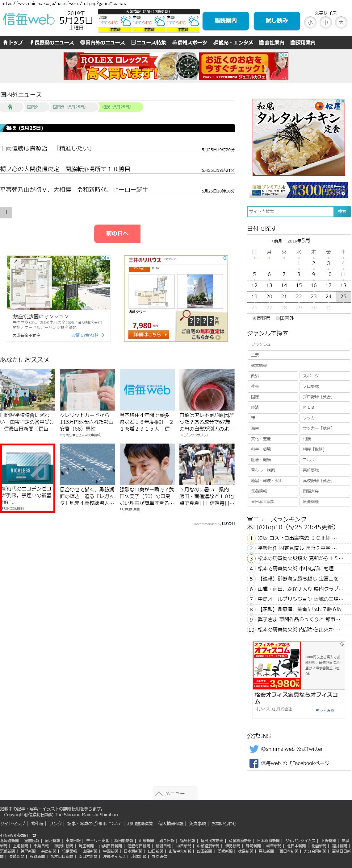Open ranking item 須坂 コストコ出店構想

[x=297, y=538]
